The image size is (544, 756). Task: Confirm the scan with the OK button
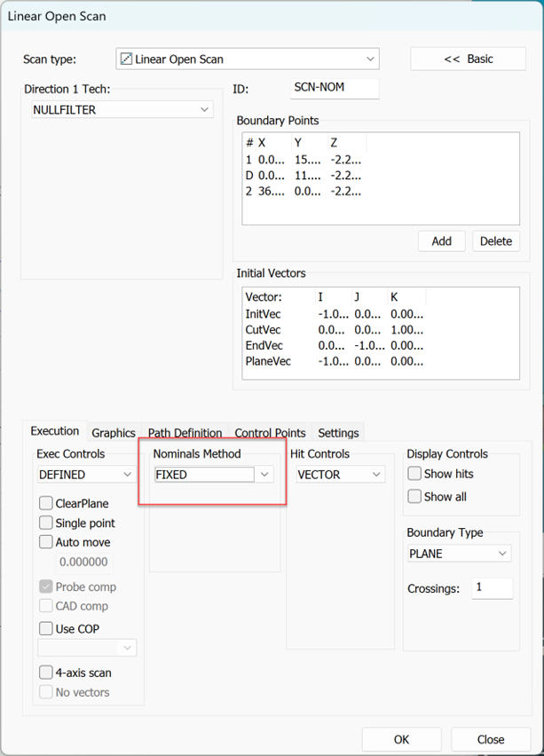tap(401, 739)
